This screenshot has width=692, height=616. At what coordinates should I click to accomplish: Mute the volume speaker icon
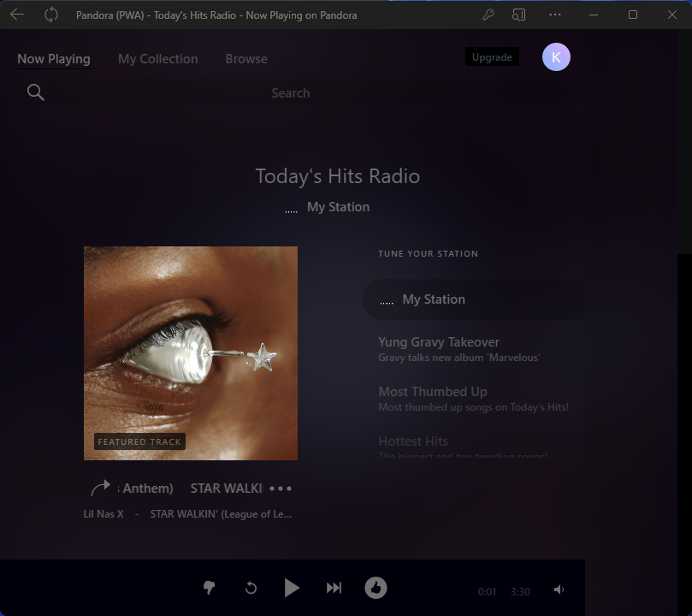coord(559,589)
